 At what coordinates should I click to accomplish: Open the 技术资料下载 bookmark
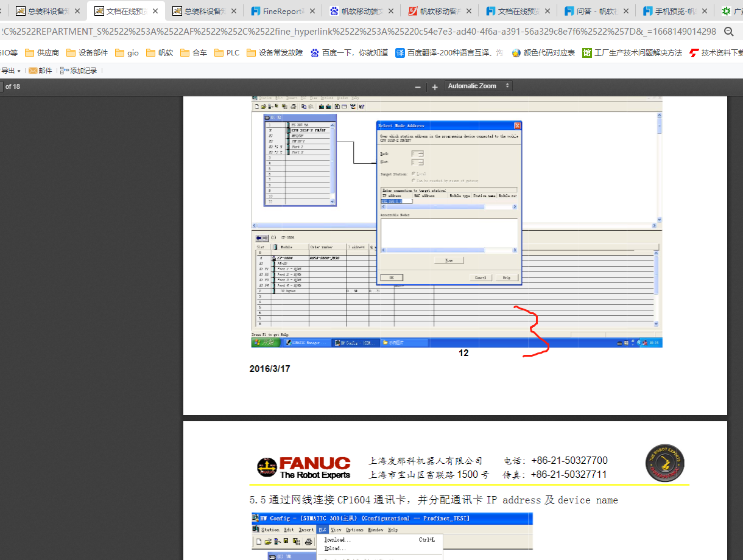pyautogui.click(x=716, y=53)
